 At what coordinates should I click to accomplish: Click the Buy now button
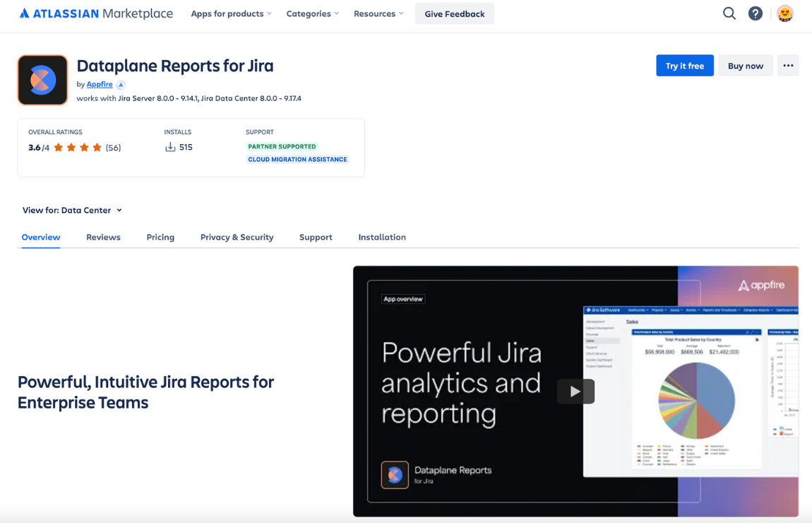tap(745, 65)
